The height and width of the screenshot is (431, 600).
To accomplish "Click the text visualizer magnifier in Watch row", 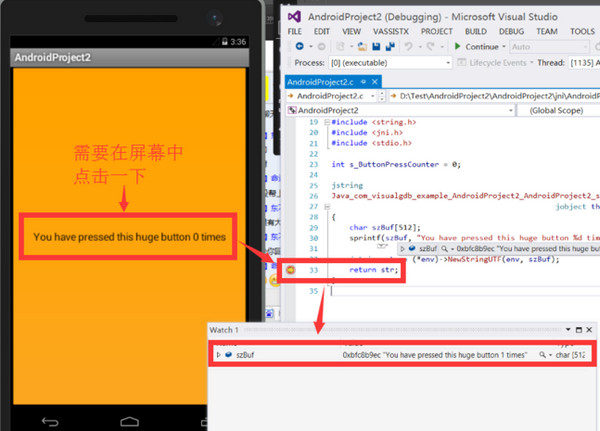I will click(542, 355).
